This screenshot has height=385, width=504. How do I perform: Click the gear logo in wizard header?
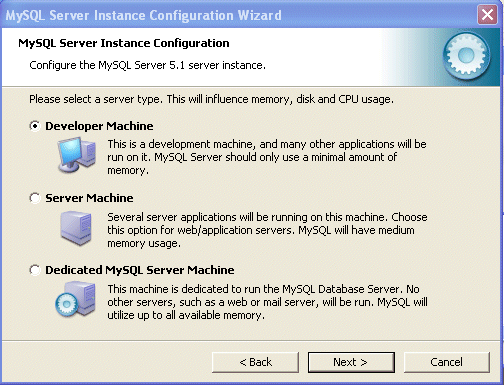[466, 55]
